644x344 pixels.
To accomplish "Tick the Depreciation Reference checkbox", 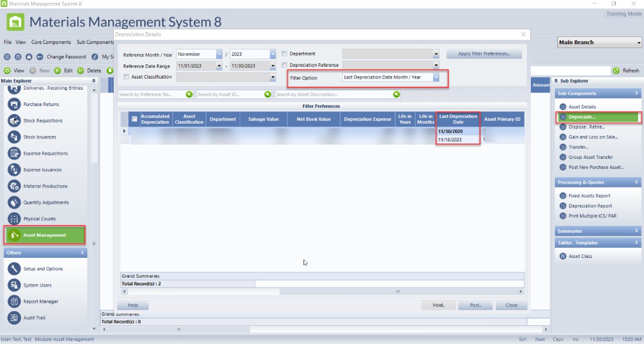I will pyautogui.click(x=285, y=65).
